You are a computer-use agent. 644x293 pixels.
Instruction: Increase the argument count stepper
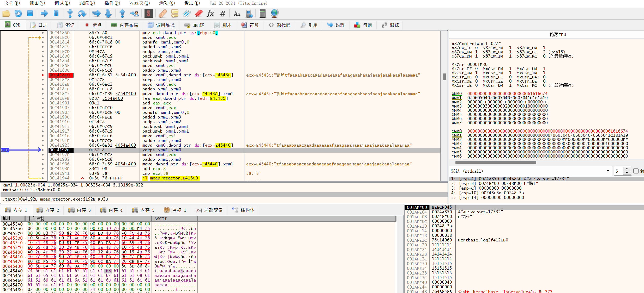pyautogui.click(x=627, y=169)
